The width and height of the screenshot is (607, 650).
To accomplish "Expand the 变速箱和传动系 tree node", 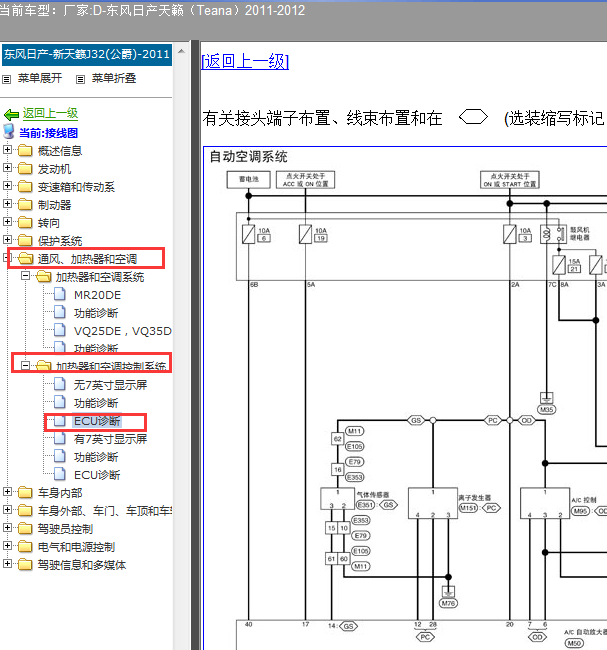I will pyautogui.click(x=7, y=185).
